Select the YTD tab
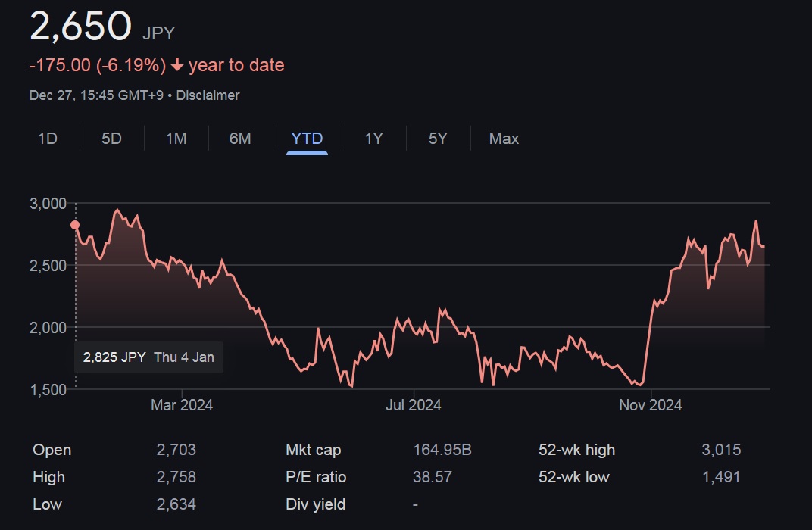The width and height of the screenshot is (812, 530). [307, 139]
